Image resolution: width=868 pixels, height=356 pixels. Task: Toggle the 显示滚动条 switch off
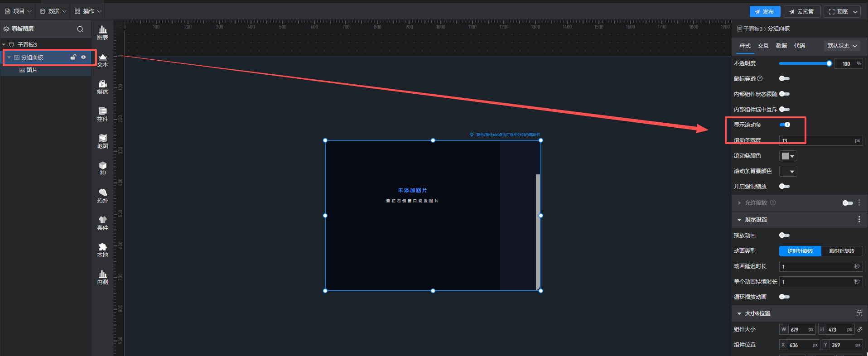(785, 125)
